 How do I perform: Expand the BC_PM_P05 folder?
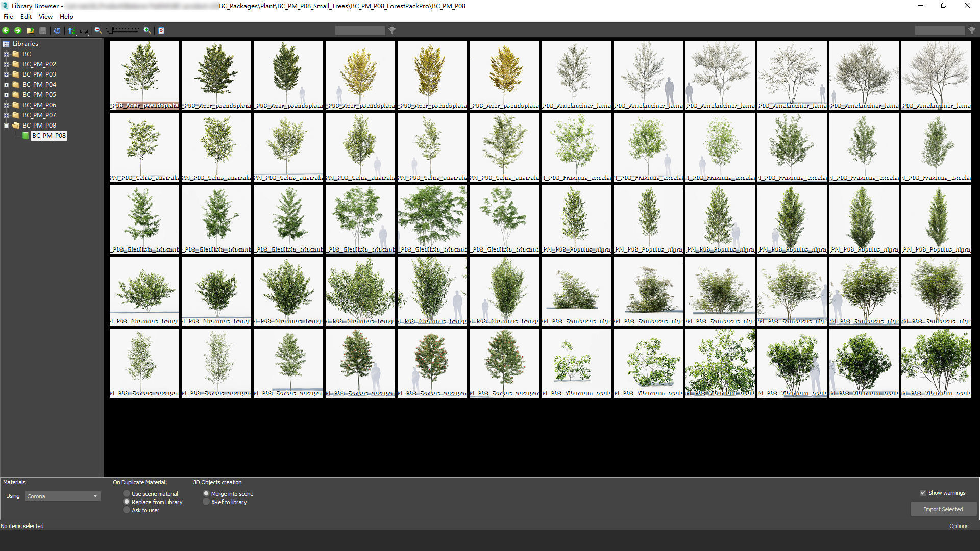pos(6,95)
